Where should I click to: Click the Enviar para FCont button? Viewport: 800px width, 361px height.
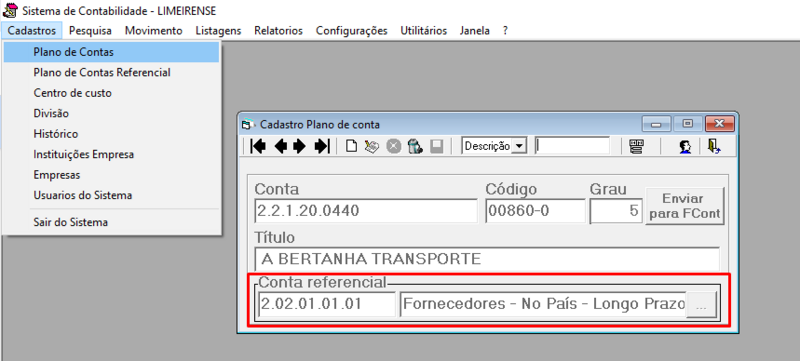click(685, 205)
